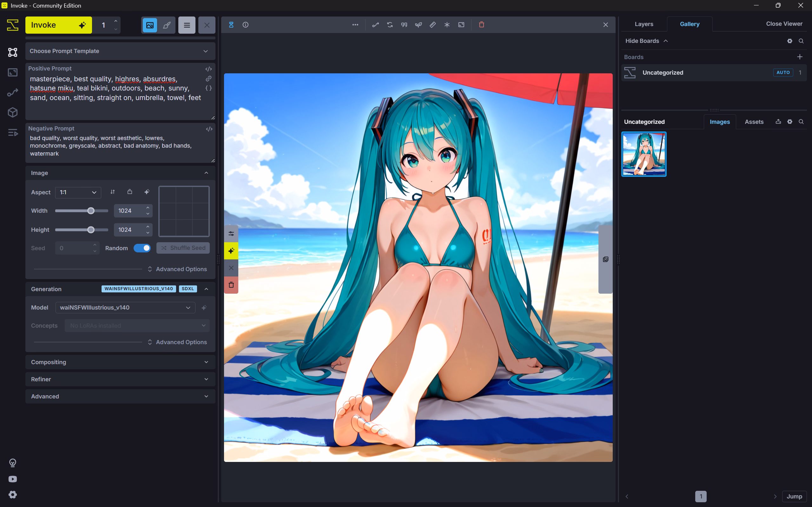
Task: Adjust the Width slider handle
Action: (91, 211)
